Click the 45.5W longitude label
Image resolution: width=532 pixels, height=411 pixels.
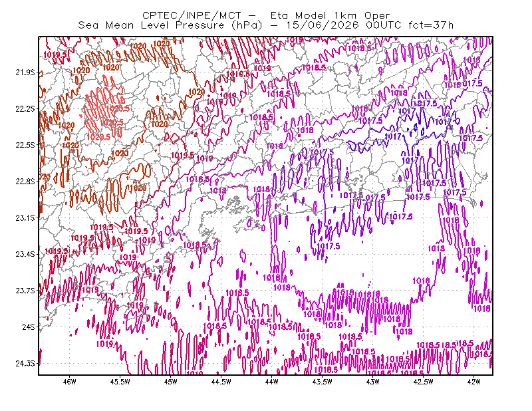[x=120, y=382]
